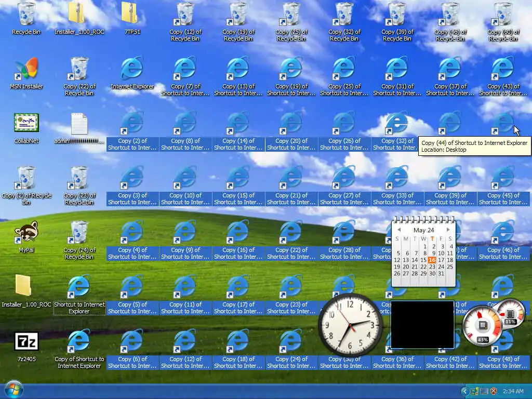Select Copy (26) of Shortcut to Internet Explorer

coord(344,131)
